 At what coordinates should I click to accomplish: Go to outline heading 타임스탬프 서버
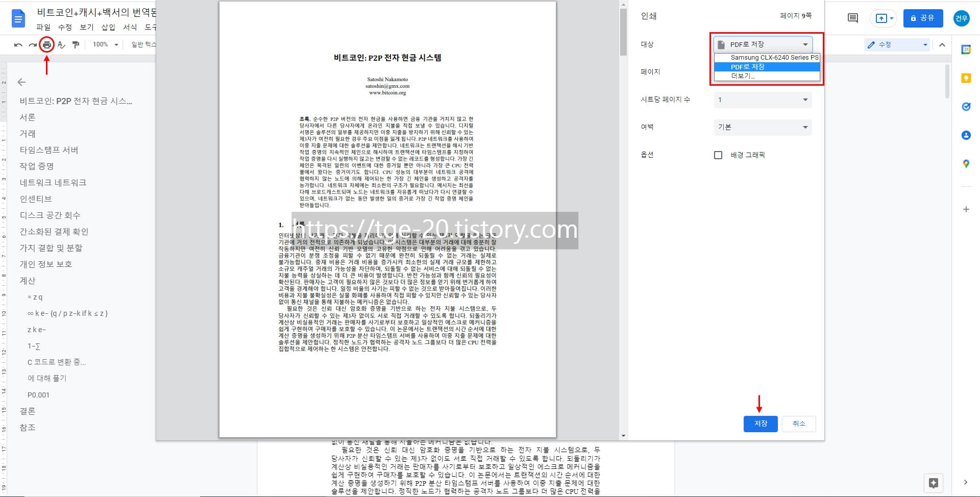[49, 150]
